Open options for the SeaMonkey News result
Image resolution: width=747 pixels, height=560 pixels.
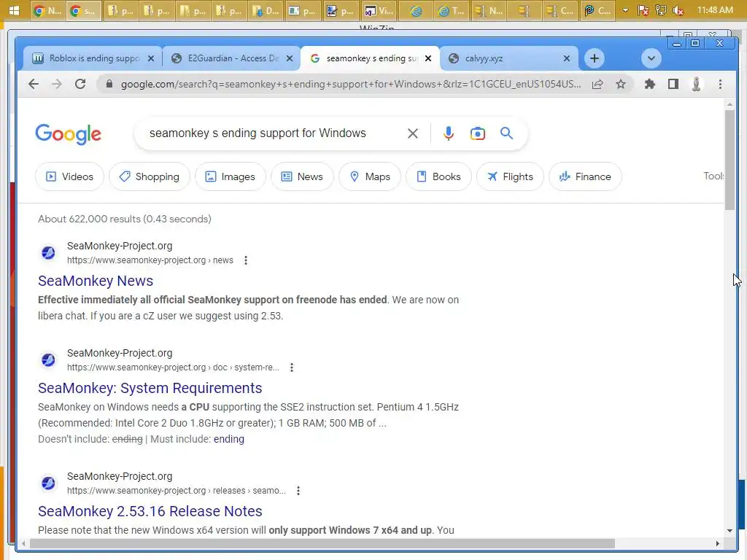pyautogui.click(x=246, y=260)
